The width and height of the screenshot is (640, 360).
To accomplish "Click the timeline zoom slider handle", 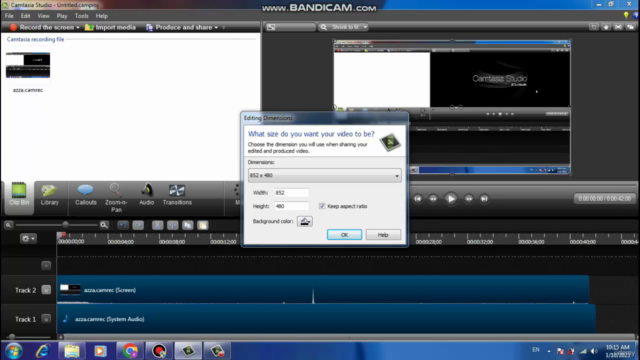I will [65, 224].
